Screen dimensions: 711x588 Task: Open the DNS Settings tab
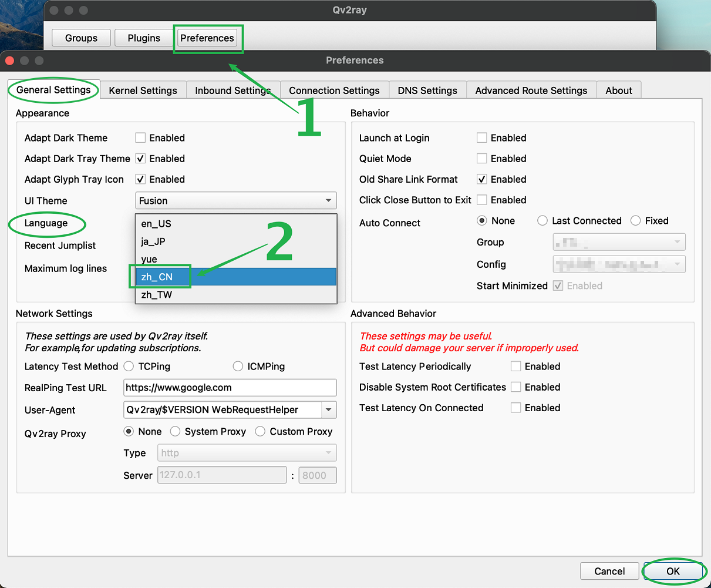427,90
